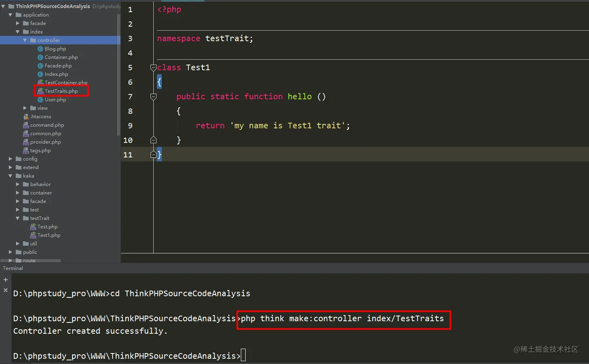Open User.php class file icon
Viewport: 589px width, 364px height.
point(40,100)
